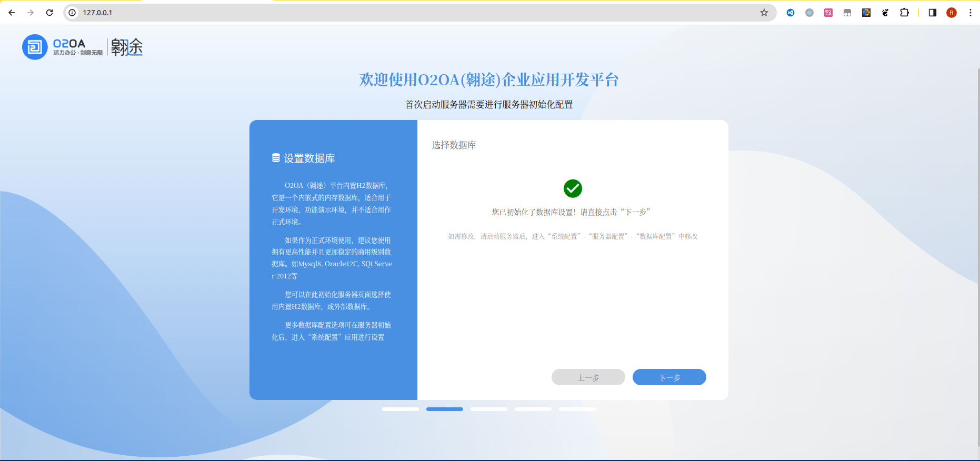Click the green success checkmark icon
Screen dimensions: 980x461
[573, 188]
